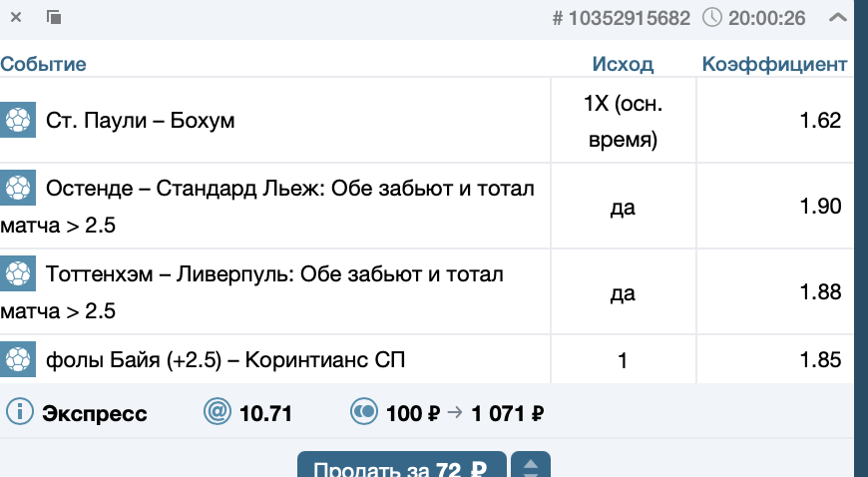Open the arrow options beside the sell button
This screenshot has width=868, height=477.
point(530,467)
